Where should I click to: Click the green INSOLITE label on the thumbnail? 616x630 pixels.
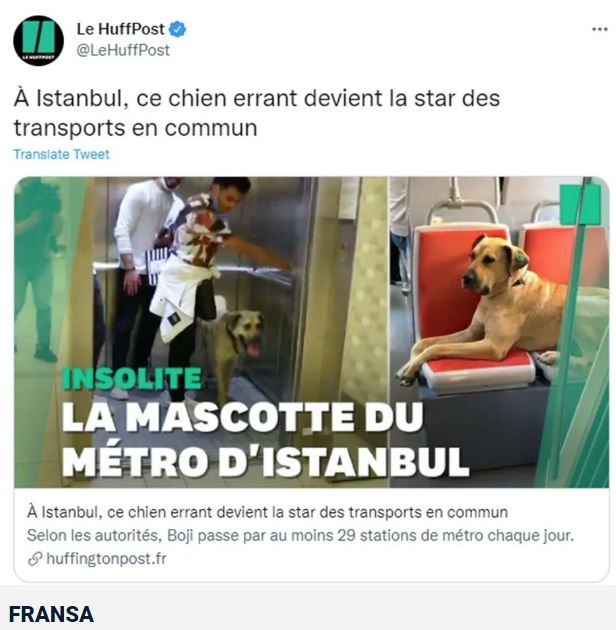[132, 378]
